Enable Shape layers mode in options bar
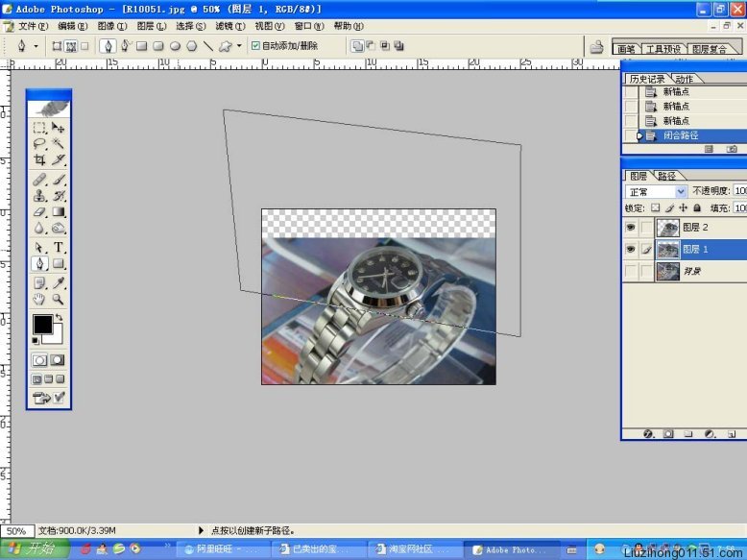Screen dimensions: 747x560 pyautogui.click(x=58, y=46)
